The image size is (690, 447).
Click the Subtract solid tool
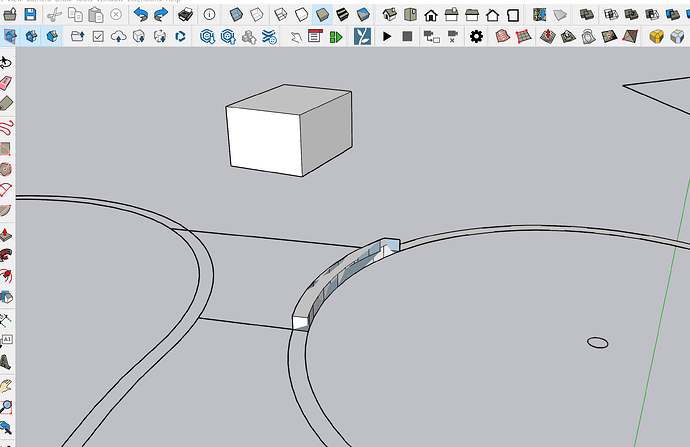(x=652, y=15)
